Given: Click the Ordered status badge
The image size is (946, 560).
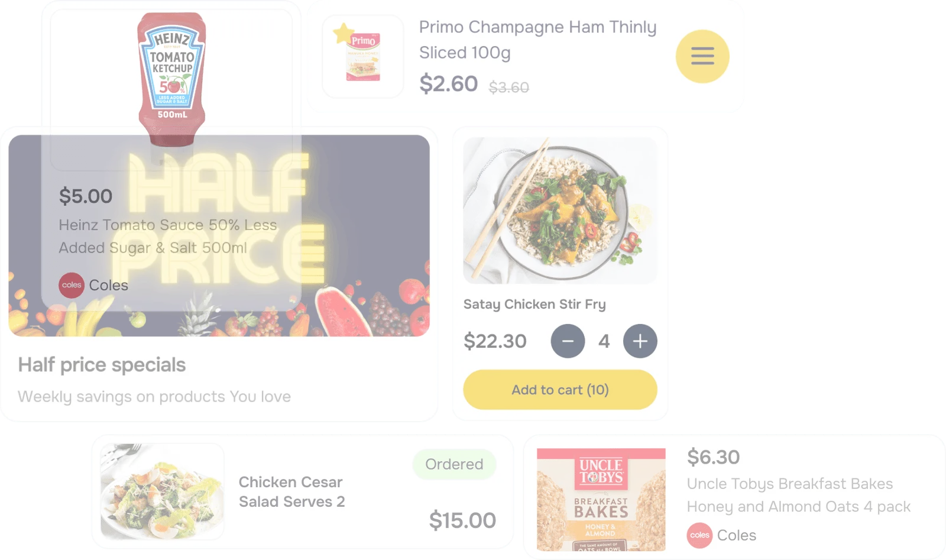Looking at the screenshot, I should pyautogui.click(x=454, y=464).
